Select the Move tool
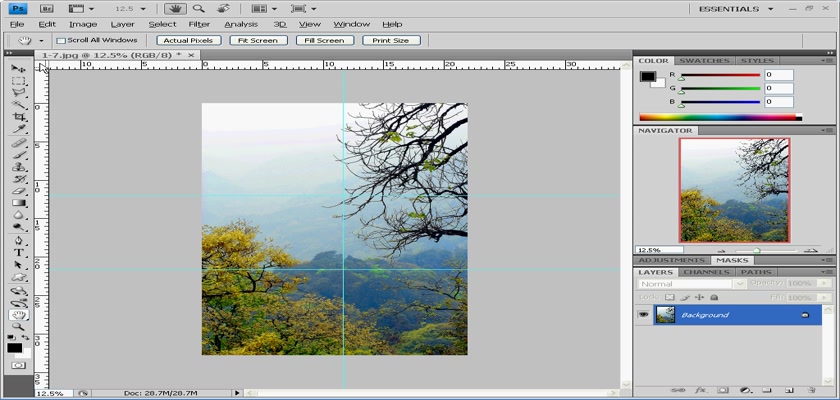This screenshot has height=400, width=840. [19, 68]
